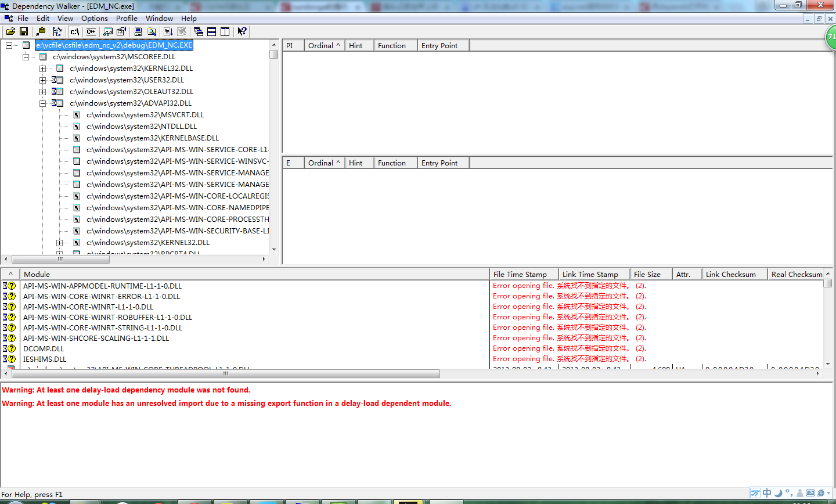Open the Help menu
Viewport: 836px width, 504px height.
point(189,19)
